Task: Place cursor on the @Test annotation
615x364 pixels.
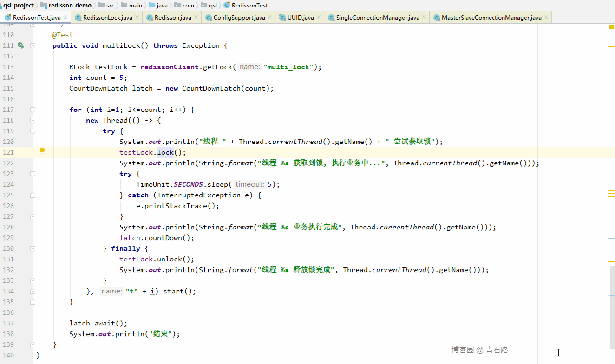Action: click(x=63, y=35)
